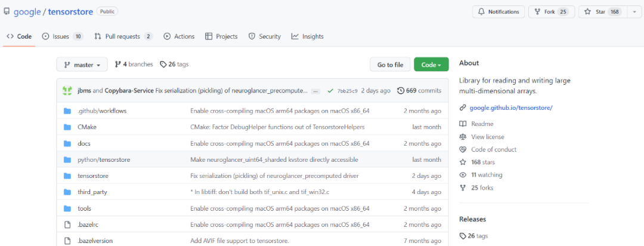The image size is (644, 246).
Task: Click the folder icon for .github/workflows
Action: (x=68, y=111)
